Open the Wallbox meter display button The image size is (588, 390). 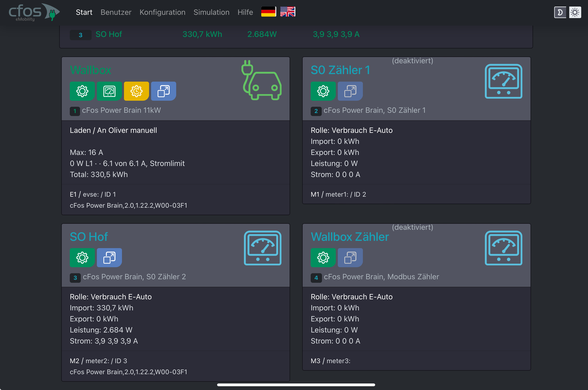[x=109, y=91]
